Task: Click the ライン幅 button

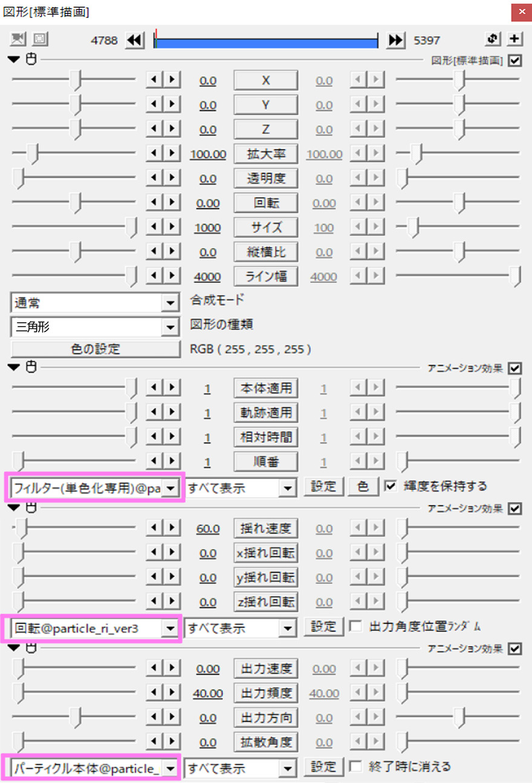Action: click(265, 276)
